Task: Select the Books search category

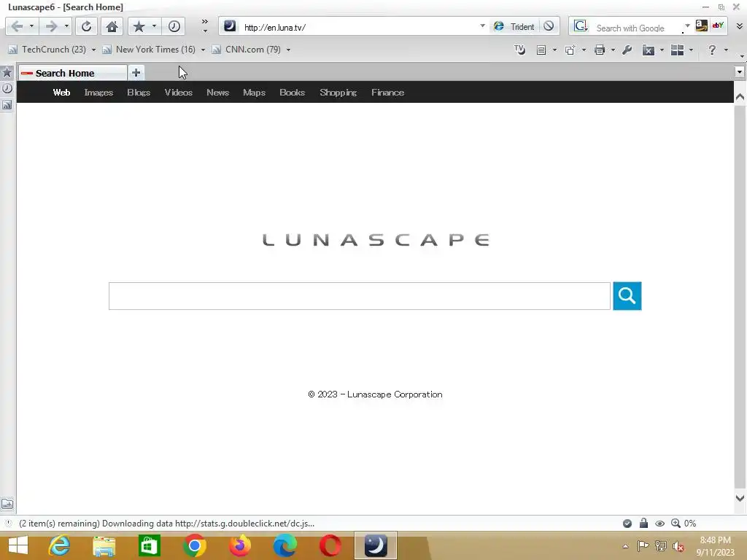Action: [292, 93]
